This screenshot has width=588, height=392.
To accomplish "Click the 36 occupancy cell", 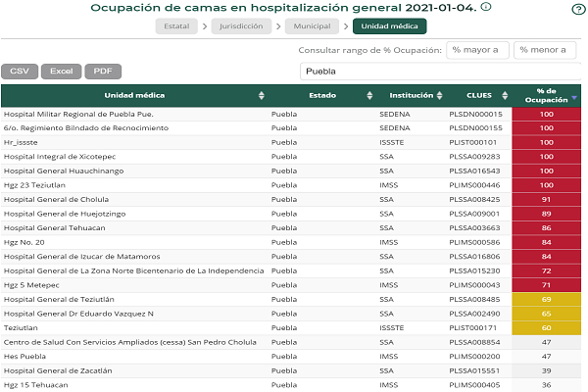I will pyautogui.click(x=547, y=385).
